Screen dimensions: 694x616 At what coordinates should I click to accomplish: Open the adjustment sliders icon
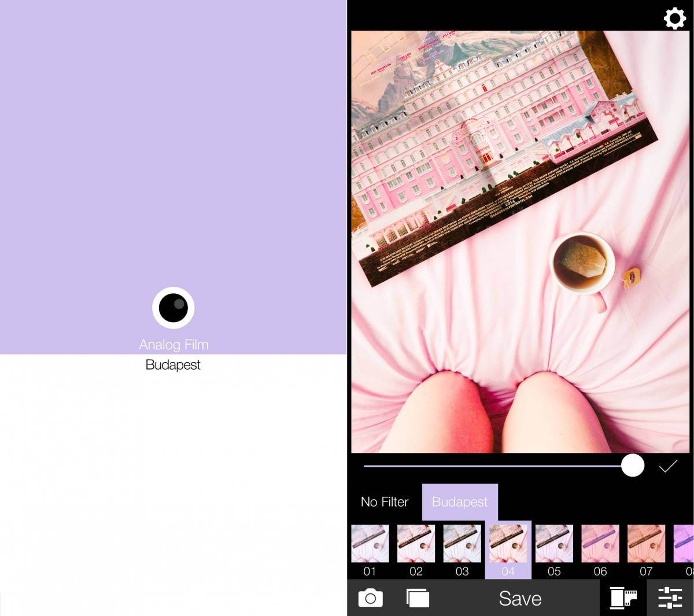click(670, 598)
